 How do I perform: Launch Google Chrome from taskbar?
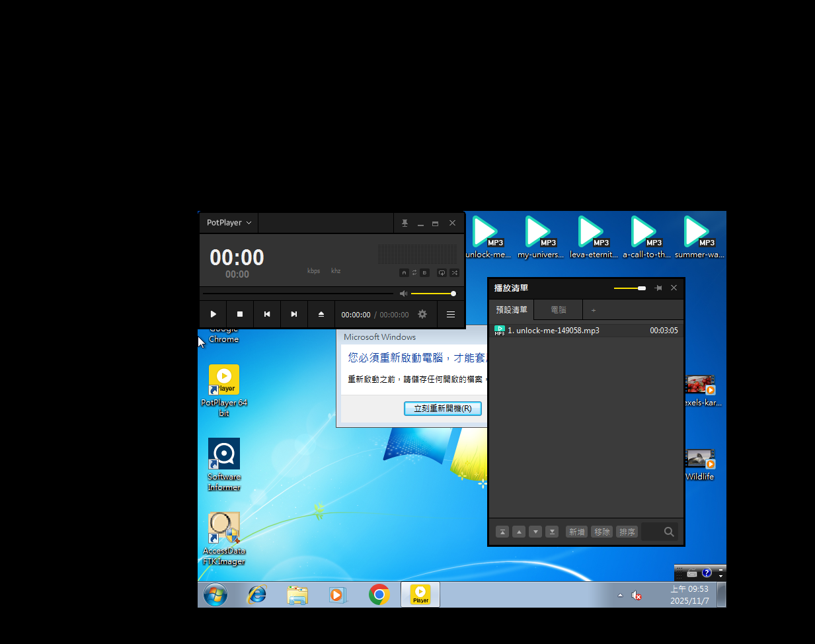(379, 595)
